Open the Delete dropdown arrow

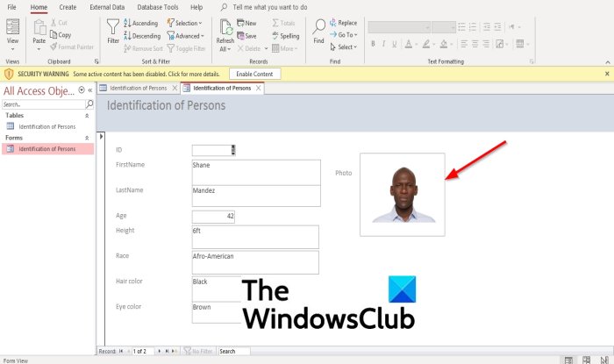266,48
